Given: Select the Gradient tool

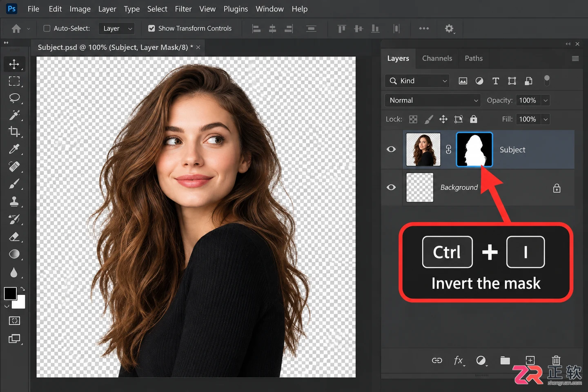Looking at the screenshot, I should point(14,254).
